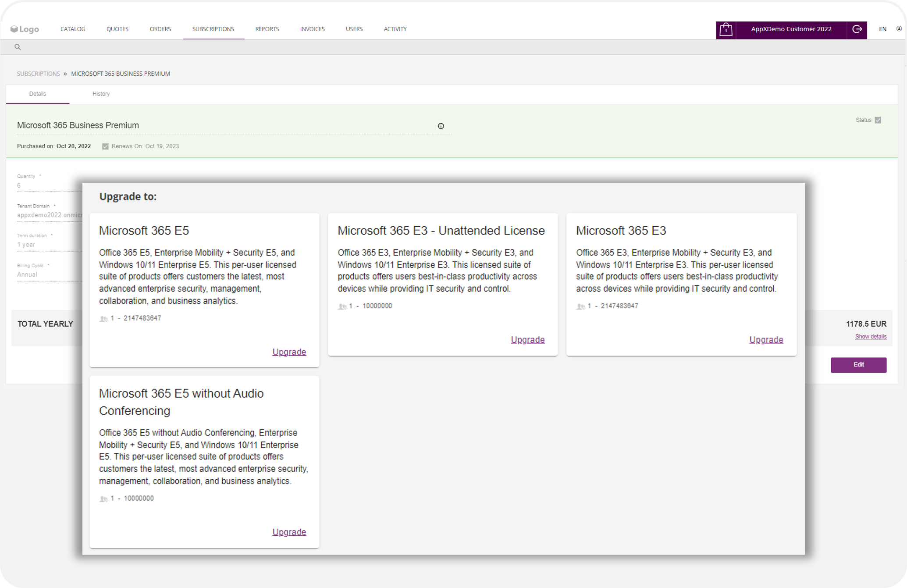Viewport: 907px width, 588px height.
Task: Click the search magnifier icon
Action: [x=18, y=47]
